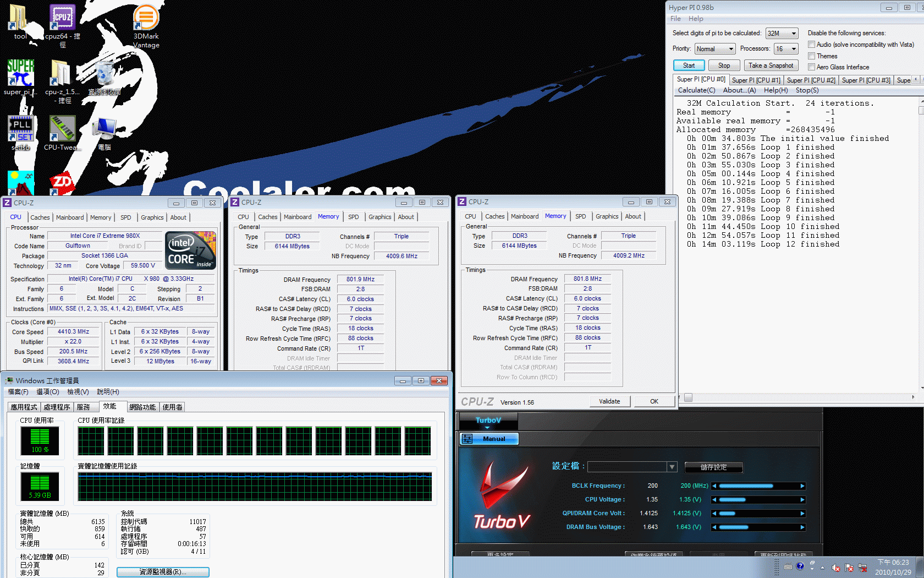Click the Core Speed 4410.3 MHz value
Screen dimensions: 924x578
74,332
